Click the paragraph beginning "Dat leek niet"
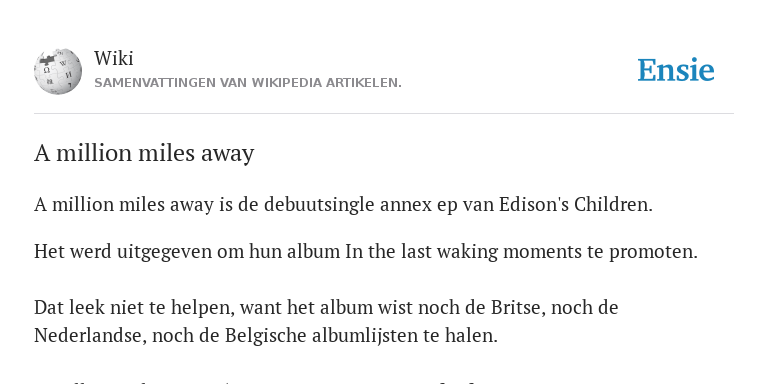Image resolution: width=768 pixels, height=384 pixels. click(x=326, y=321)
